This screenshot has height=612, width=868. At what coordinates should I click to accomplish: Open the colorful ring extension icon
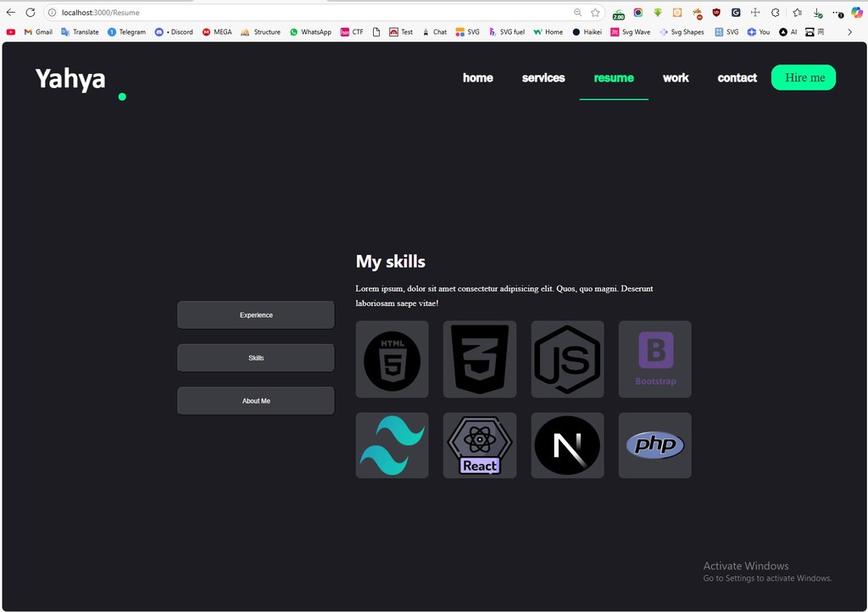tap(638, 12)
